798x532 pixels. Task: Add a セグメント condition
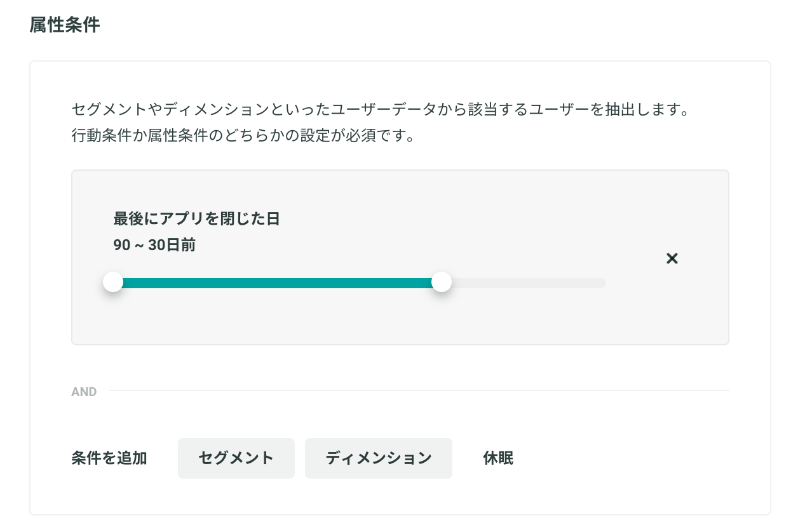pyautogui.click(x=236, y=458)
